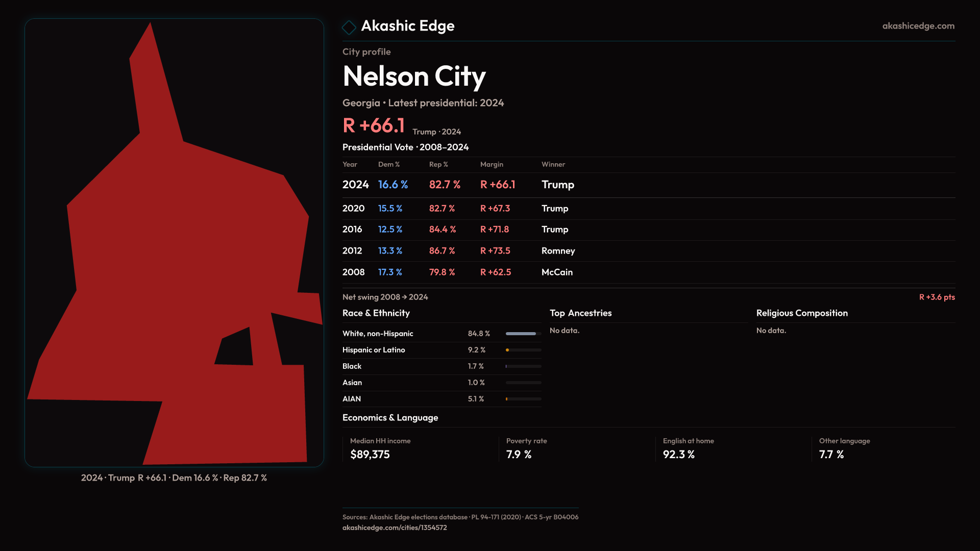Click the Median HH income value

370,455
